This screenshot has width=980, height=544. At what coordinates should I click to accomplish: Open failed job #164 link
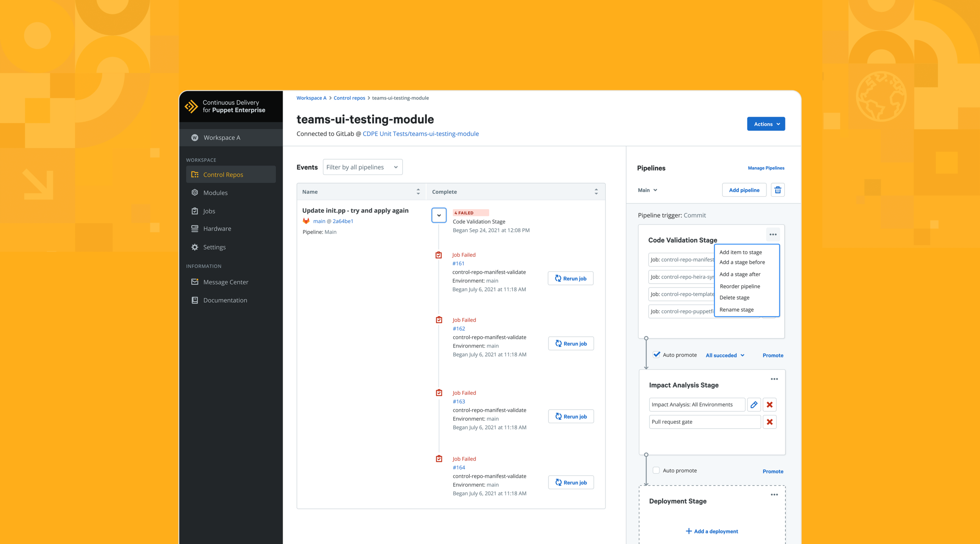tap(459, 467)
